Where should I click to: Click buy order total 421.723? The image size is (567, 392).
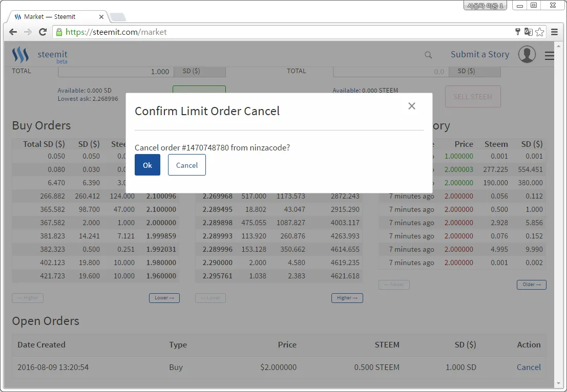52,276
